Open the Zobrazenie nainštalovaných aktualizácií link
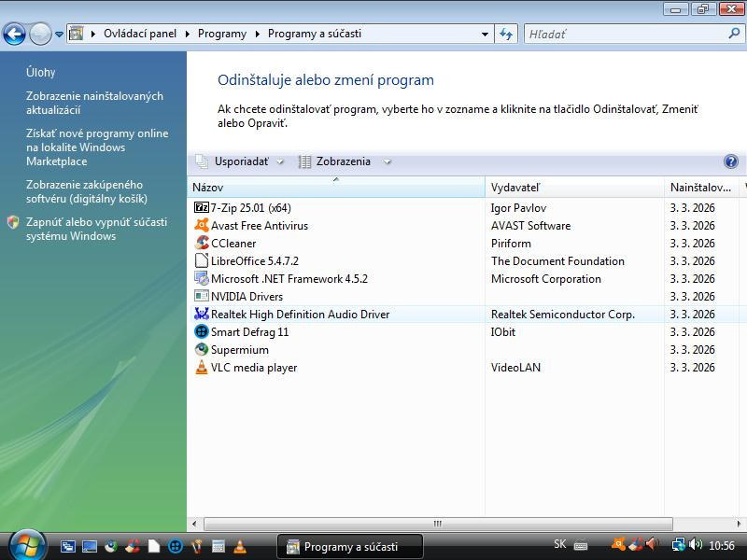 94,103
